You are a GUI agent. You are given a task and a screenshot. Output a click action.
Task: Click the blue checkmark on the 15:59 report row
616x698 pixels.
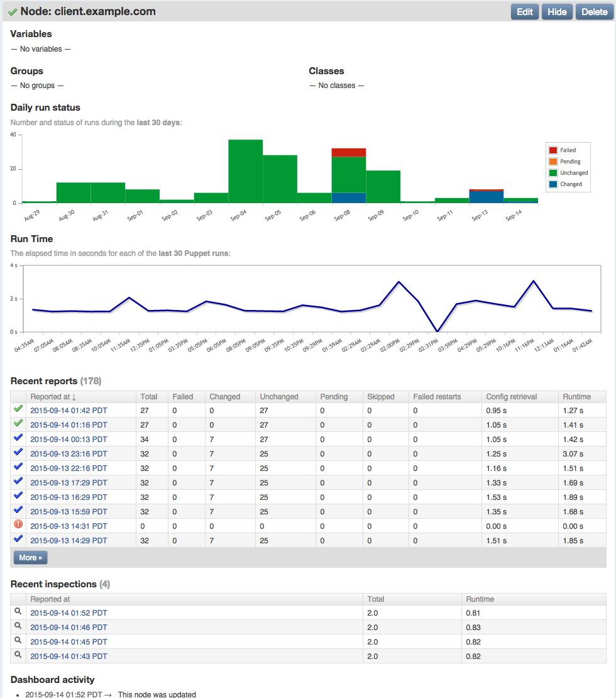pos(18,509)
